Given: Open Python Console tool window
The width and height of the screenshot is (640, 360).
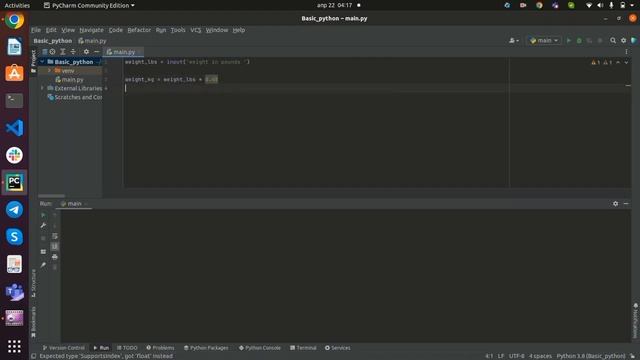Looking at the screenshot, I should (260, 348).
